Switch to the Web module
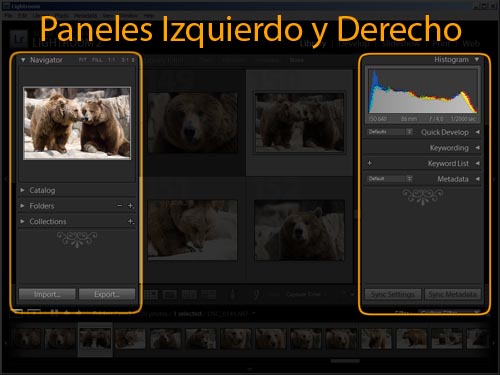The image size is (500, 375). [x=471, y=44]
